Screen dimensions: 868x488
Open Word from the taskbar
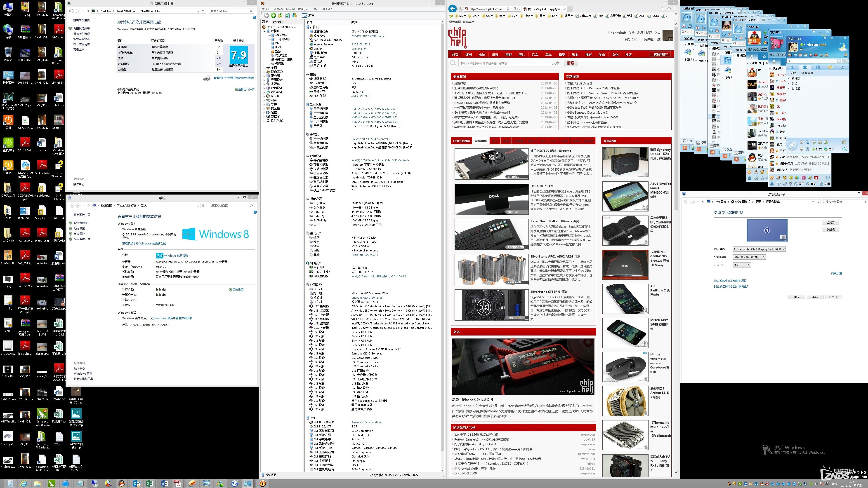[x=164, y=484]
